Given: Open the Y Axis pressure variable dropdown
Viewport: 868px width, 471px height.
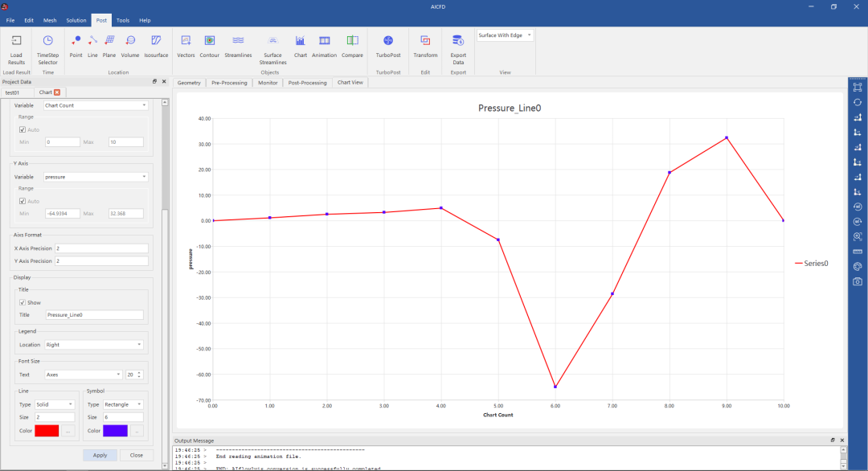Looking at the screenshot, I should click(x=96, y=177).
